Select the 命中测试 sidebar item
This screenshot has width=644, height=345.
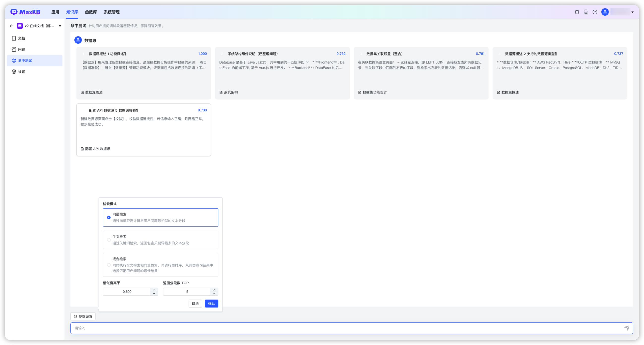[25, 60]
